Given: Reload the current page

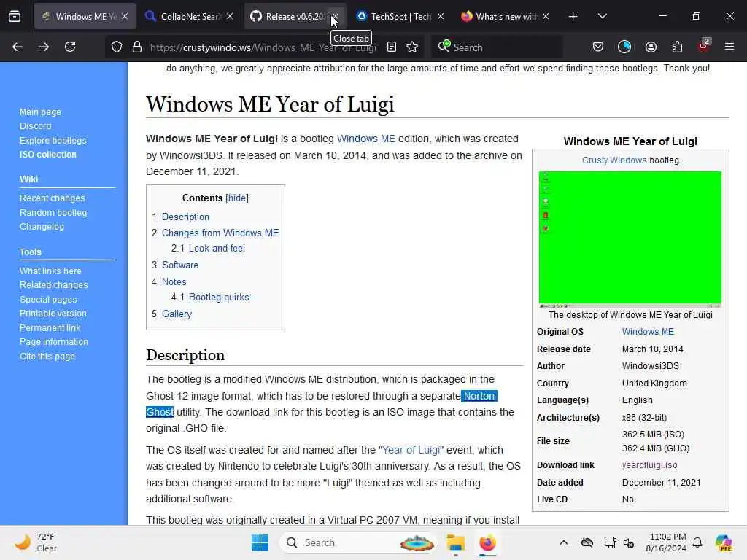Looking at the screenshot, I should click(x=70, y=47).
